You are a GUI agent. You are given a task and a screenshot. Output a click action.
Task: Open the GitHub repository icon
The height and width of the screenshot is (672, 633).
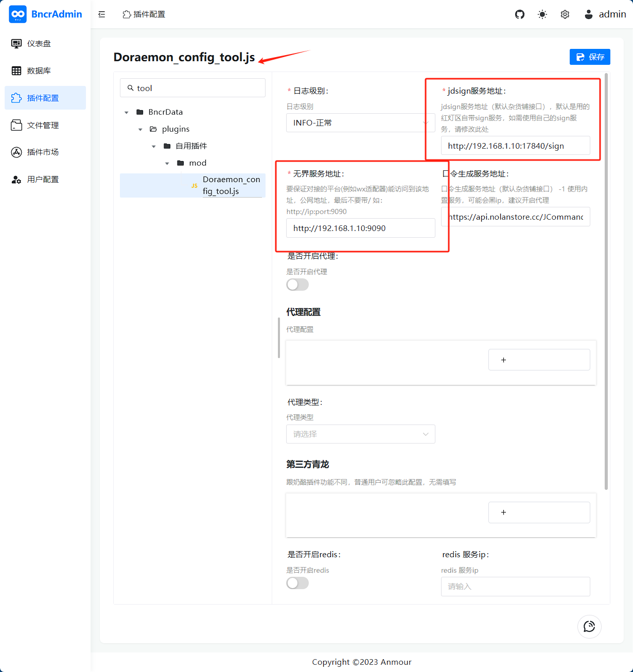[520, 14]
